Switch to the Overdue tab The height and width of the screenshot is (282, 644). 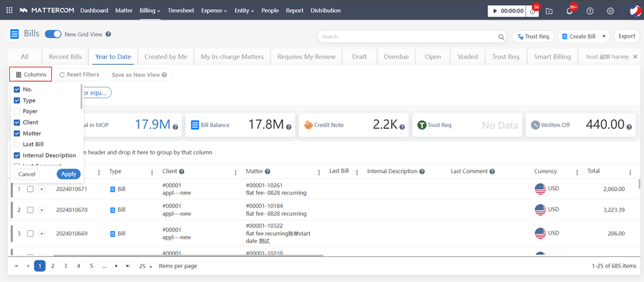point(395,57)
